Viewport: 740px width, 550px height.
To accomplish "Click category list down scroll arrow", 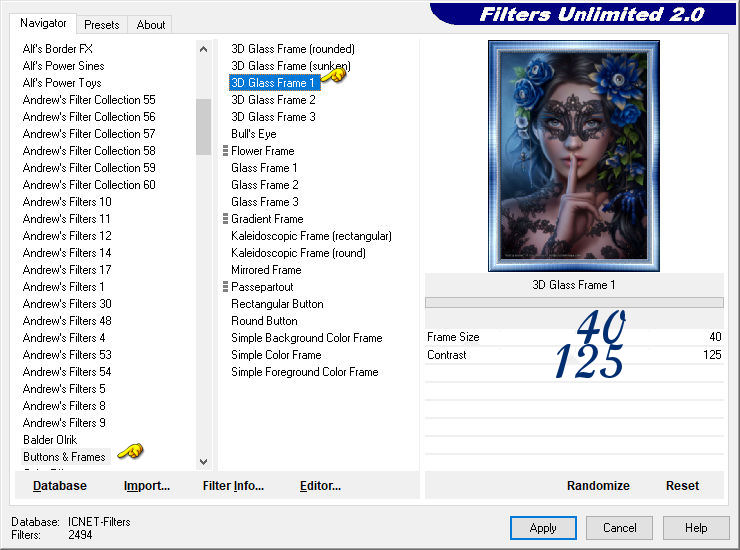I will [x=203, y=462].
